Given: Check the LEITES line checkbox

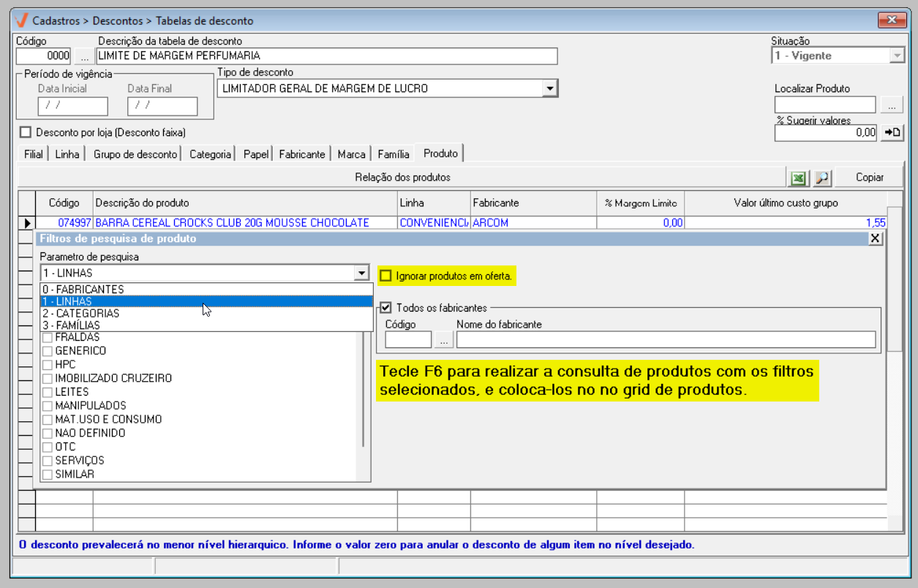Looking at the screenshot, I should point(48,392).
